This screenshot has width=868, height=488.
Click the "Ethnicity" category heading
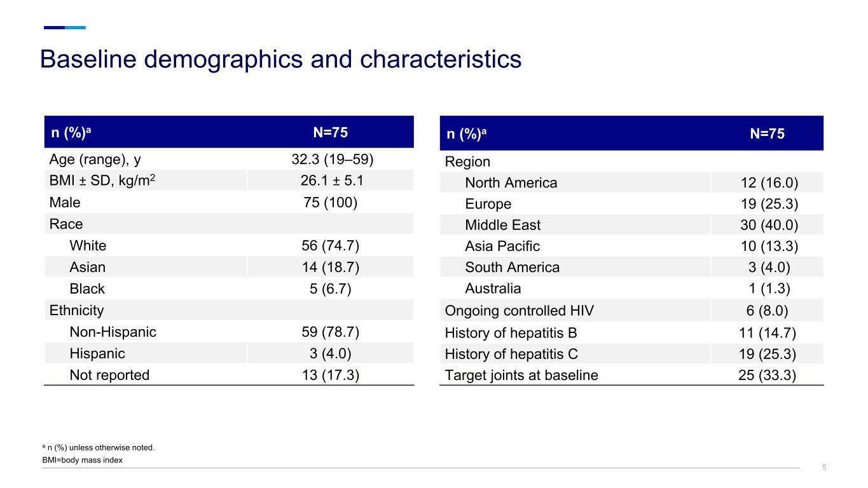[76, 310]
